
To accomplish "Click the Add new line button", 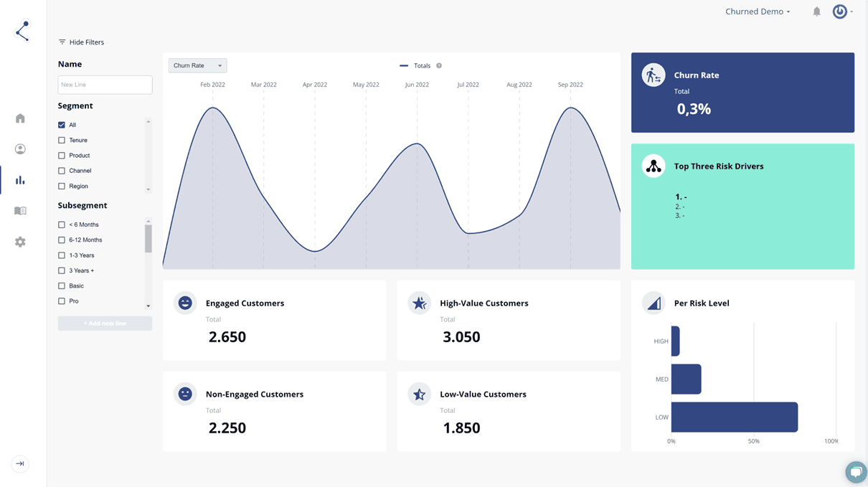I will pyautogui.click(x=105, y=323).
